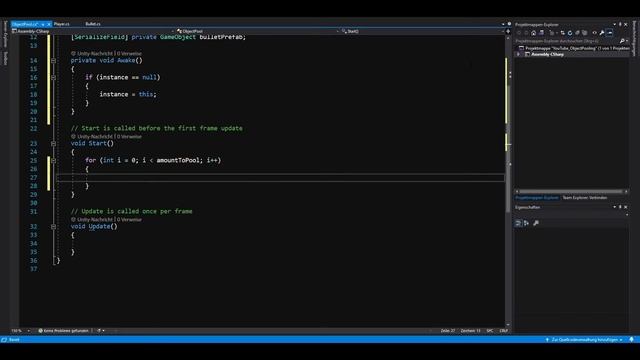640x360 pixels.
Task: Select the Projektmappen-Explorer bottom tab
Action: point(537,198)
